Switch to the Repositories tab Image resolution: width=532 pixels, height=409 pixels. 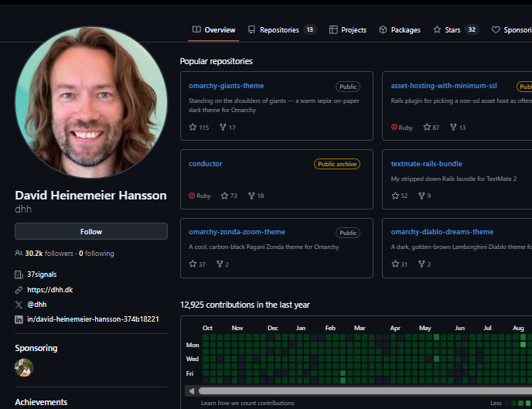pyautogui.click(x=282, y=30)
